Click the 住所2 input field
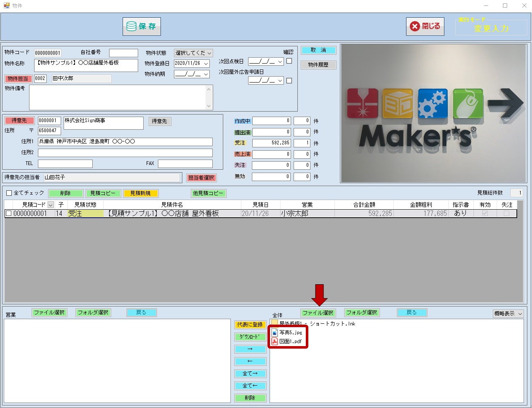 point(125,152)
